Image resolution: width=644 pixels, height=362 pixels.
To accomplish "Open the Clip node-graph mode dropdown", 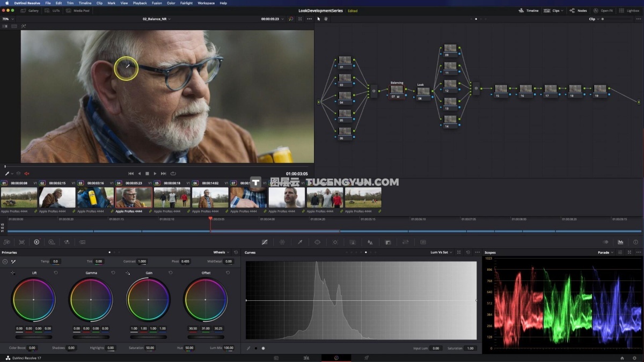I will (x=594, y=19).
